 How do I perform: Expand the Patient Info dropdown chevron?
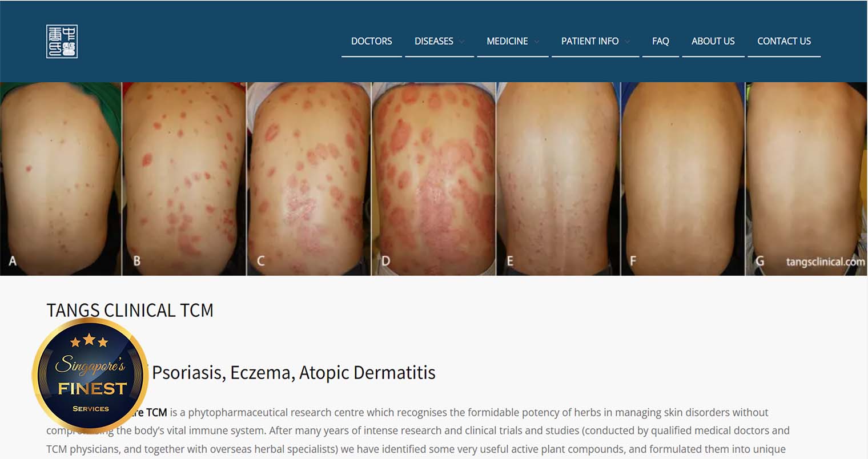pos(627,42)
